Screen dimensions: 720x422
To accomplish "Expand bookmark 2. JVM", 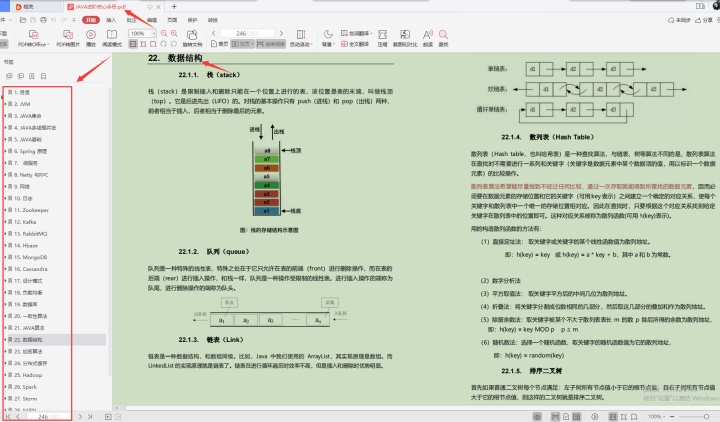I will coord(5,104).
